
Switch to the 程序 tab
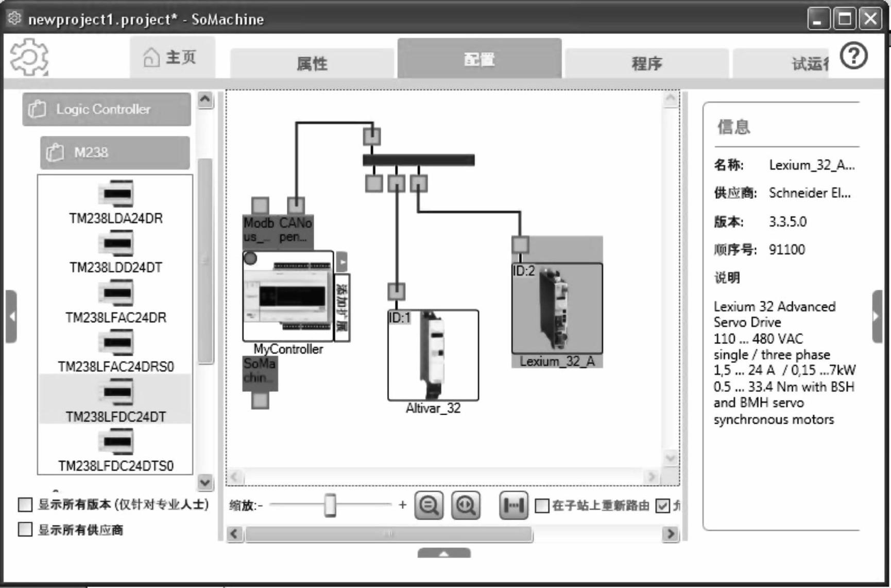(x=647, y=63)
